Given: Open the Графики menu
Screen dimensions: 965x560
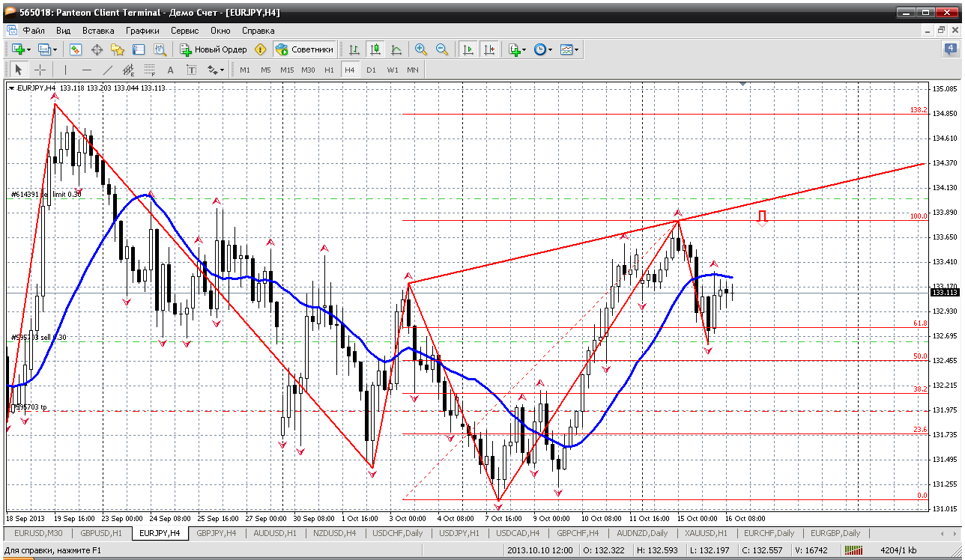Looking at the screenshot, I should [x=142, y=31].
